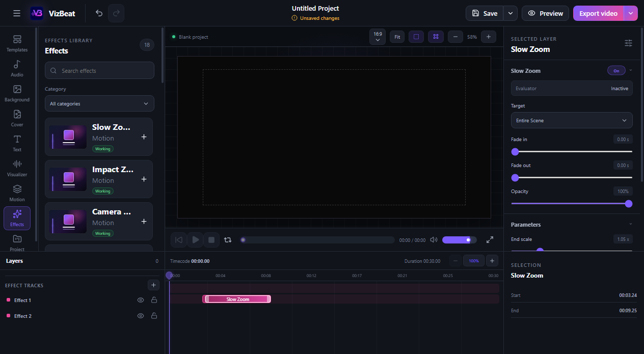Add the Camera effect with plus
Viewport: 644px width, 354px height.
pos(144,222)
